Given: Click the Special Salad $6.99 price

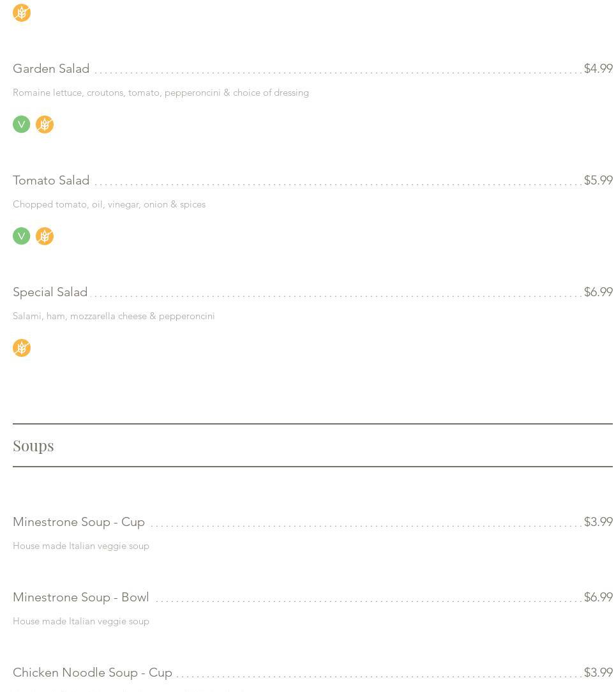Looking at the screenshot, I should [598, 292].
